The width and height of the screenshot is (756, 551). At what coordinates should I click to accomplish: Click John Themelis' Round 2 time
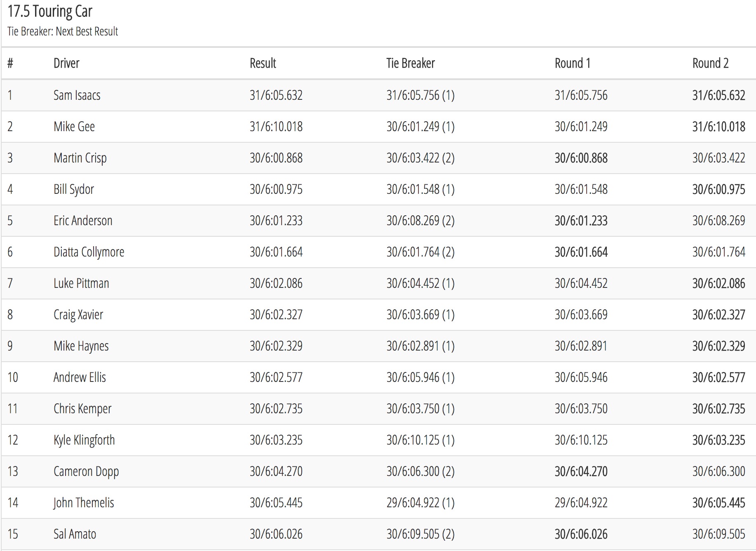click(718, 503)
